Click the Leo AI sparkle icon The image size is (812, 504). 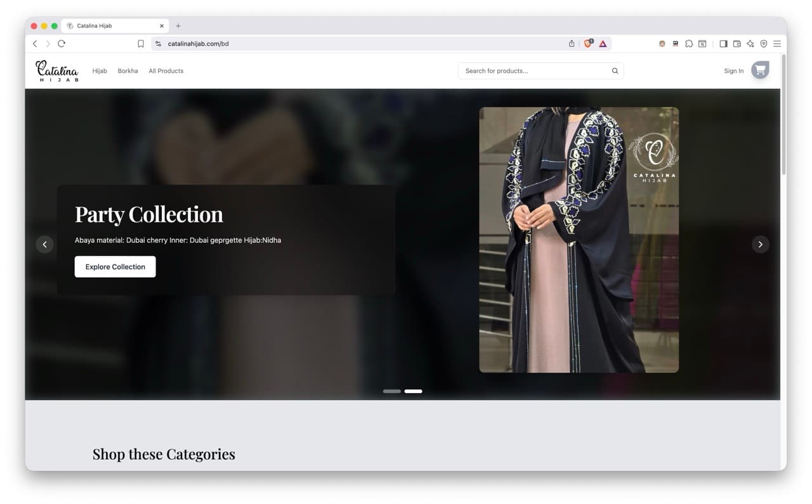750,44
